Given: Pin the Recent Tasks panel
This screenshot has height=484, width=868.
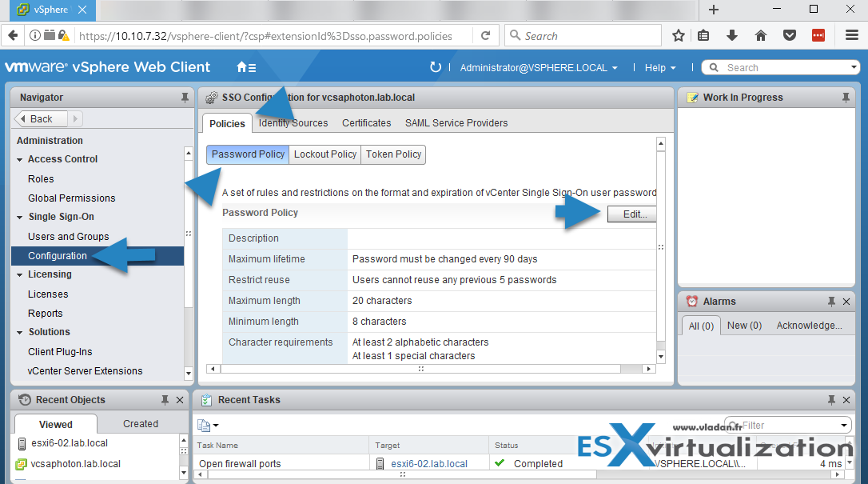Looking at the screenshot, I should [x=831, y=400].
